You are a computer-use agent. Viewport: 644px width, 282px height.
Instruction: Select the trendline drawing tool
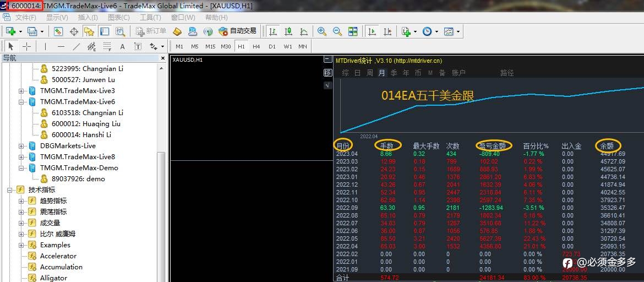click(77, 46)
